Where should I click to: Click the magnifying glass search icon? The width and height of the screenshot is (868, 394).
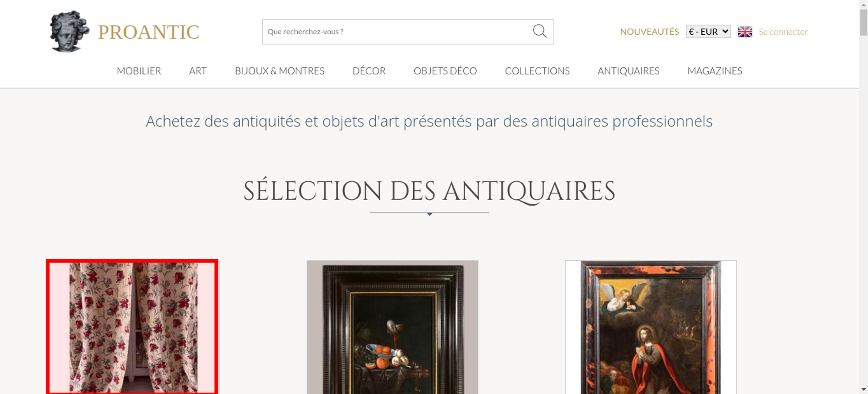click(539, 31)
